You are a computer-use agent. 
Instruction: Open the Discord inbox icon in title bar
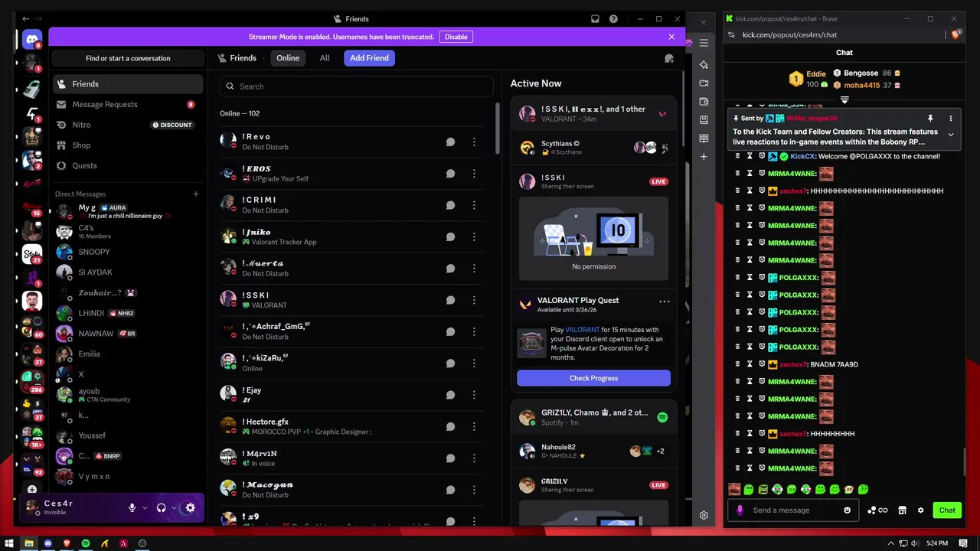point(595,19)
